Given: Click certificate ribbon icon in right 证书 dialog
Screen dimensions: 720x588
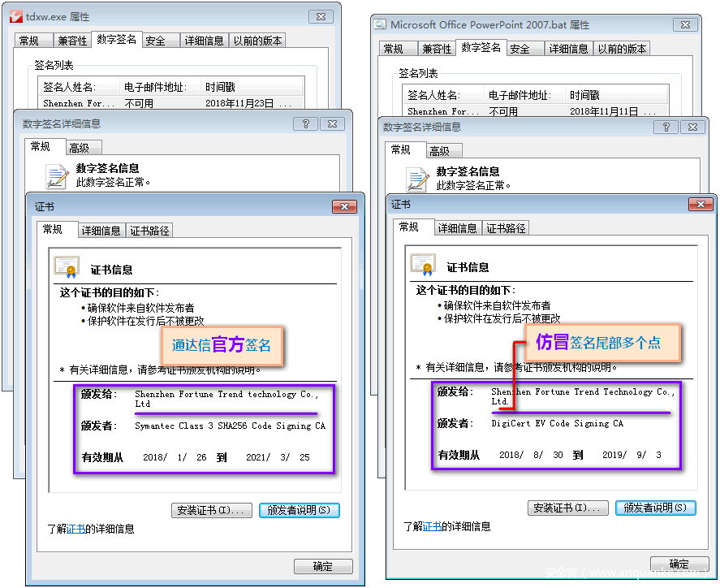Looking at the screenshot, I should click(424, 266).
